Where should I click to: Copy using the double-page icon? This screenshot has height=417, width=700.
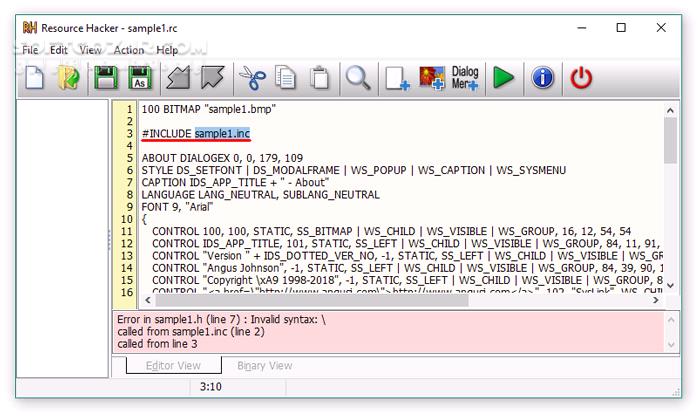click(286, 78)
